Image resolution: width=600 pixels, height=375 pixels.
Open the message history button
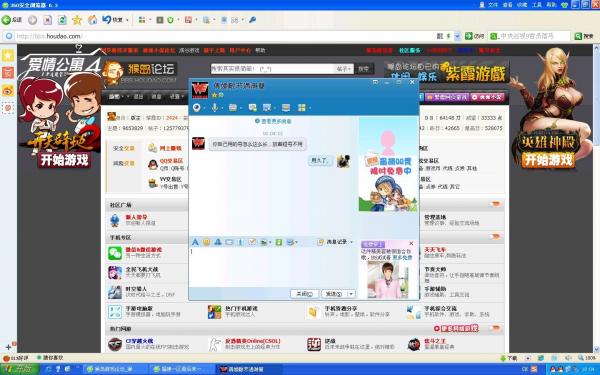(332, 242)
